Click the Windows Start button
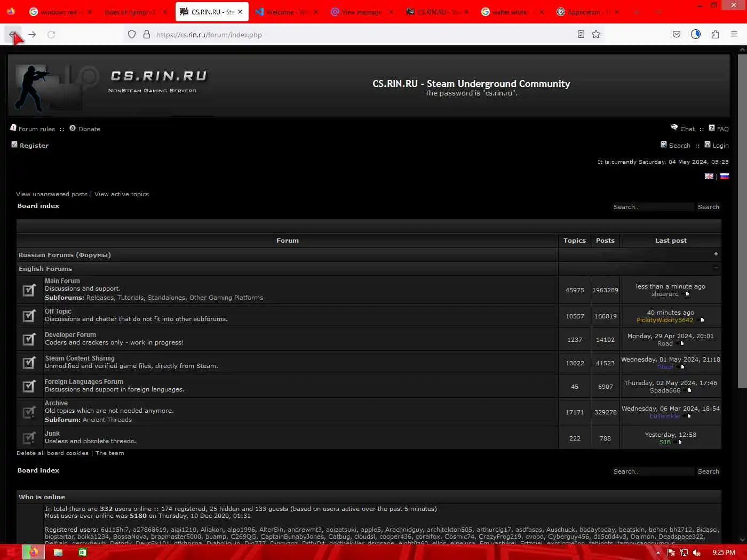The height and width of the screenshot is (560, 747). pyautogui.click(x=11, y=552)
